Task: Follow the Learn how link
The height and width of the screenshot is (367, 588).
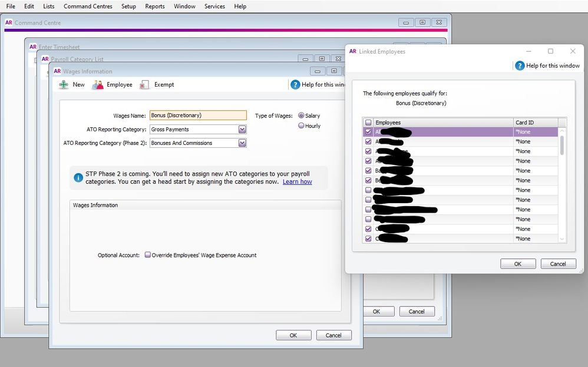Action: tap(297, 182)
